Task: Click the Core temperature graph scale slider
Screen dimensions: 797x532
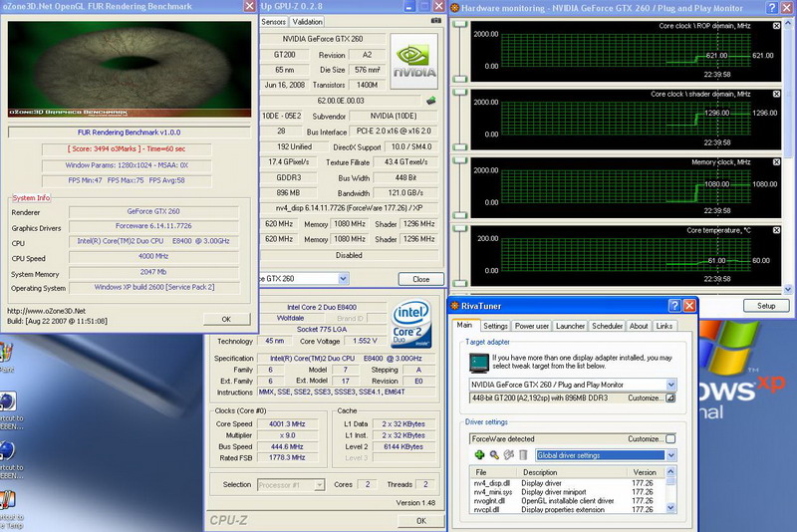Action: 459,256
